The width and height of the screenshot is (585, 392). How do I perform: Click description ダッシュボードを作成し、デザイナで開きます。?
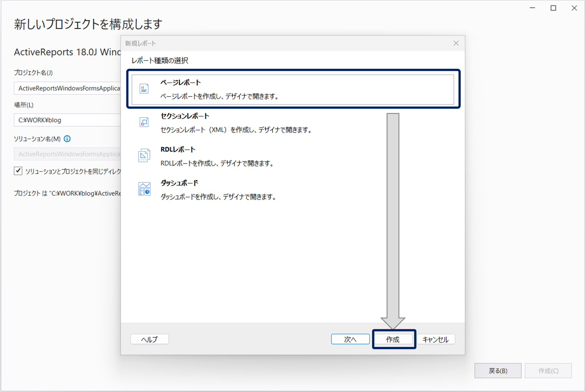218,197
